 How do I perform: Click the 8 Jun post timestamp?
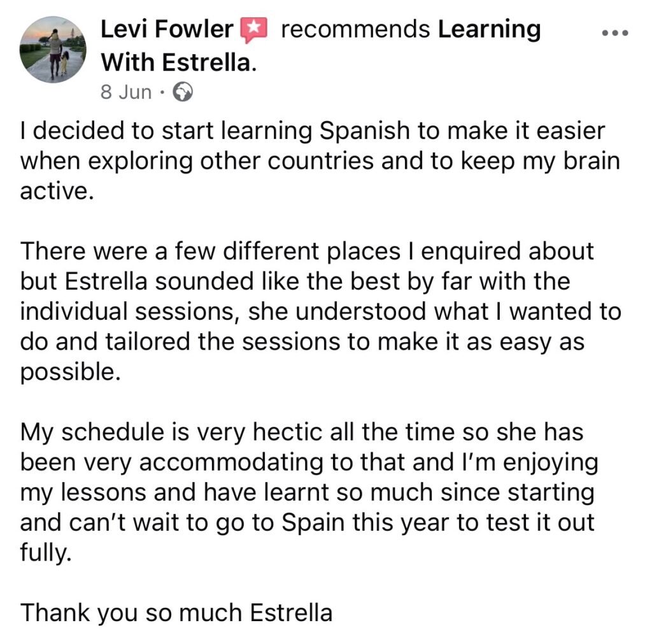pos(126,92)
